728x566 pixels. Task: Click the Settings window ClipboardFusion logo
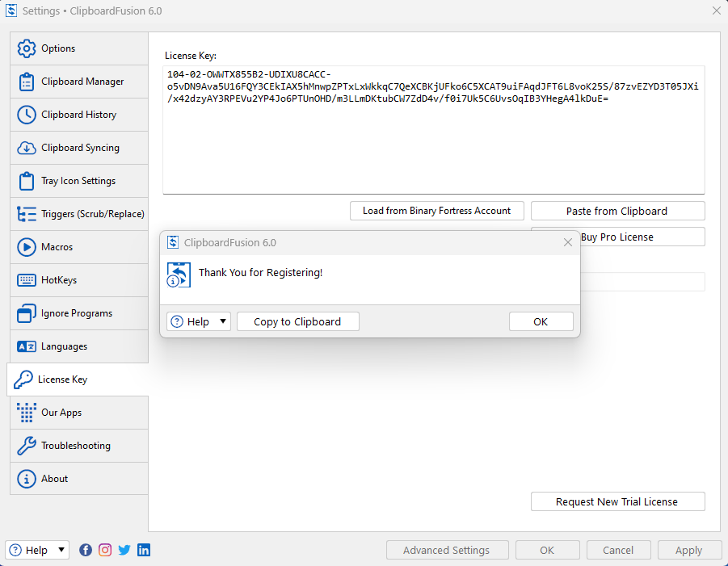click(x=11, y=10)
